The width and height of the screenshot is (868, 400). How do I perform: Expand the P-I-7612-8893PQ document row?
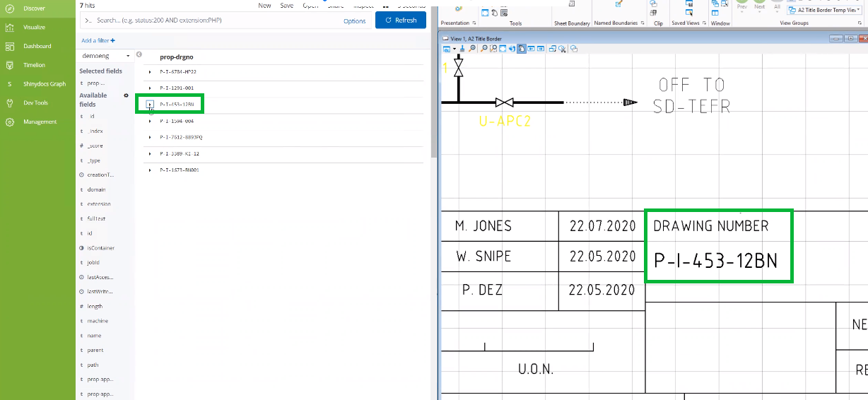150,137
